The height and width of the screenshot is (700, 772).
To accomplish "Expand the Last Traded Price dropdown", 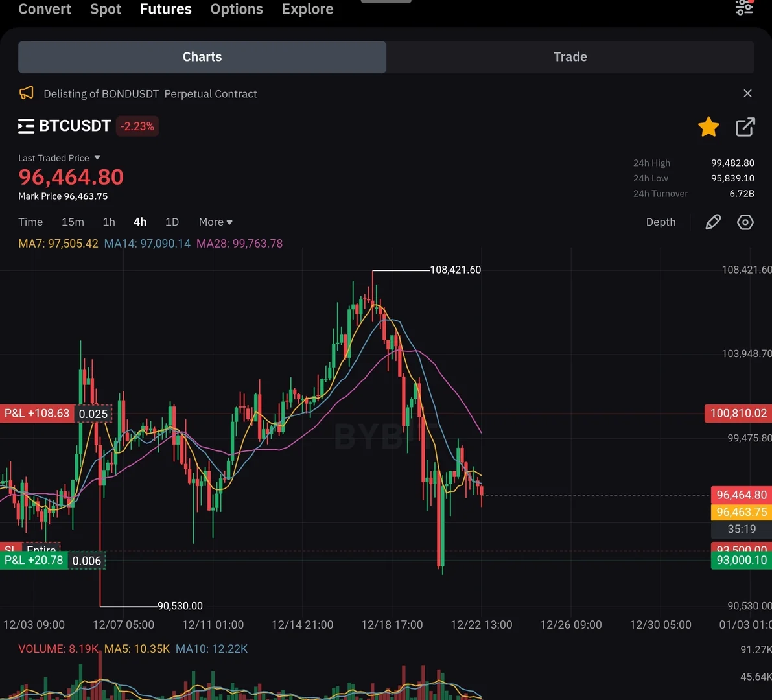I will click(59, 158).
